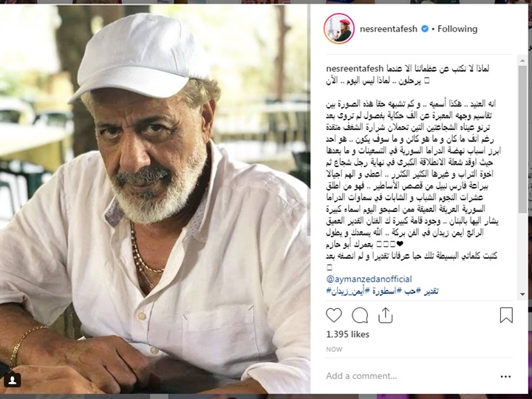Viewport: 532px width, 399px height.
Task: Click the main post photo
Action: coord(155,199)
